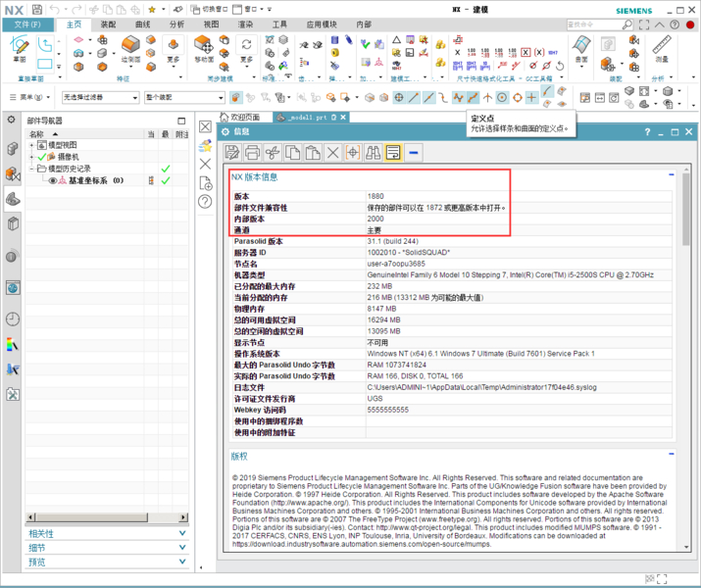The height and width of the screenshot is (588, 701).
Task: Toggle word wrap icon in Information toolbar
Action: click(x=393, y=152)
